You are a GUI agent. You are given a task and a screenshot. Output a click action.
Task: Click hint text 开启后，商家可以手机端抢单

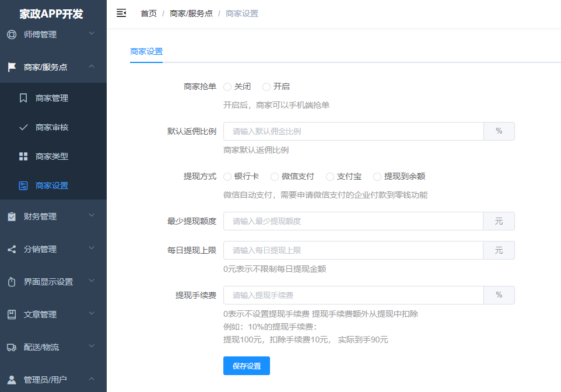coord(276,105)
